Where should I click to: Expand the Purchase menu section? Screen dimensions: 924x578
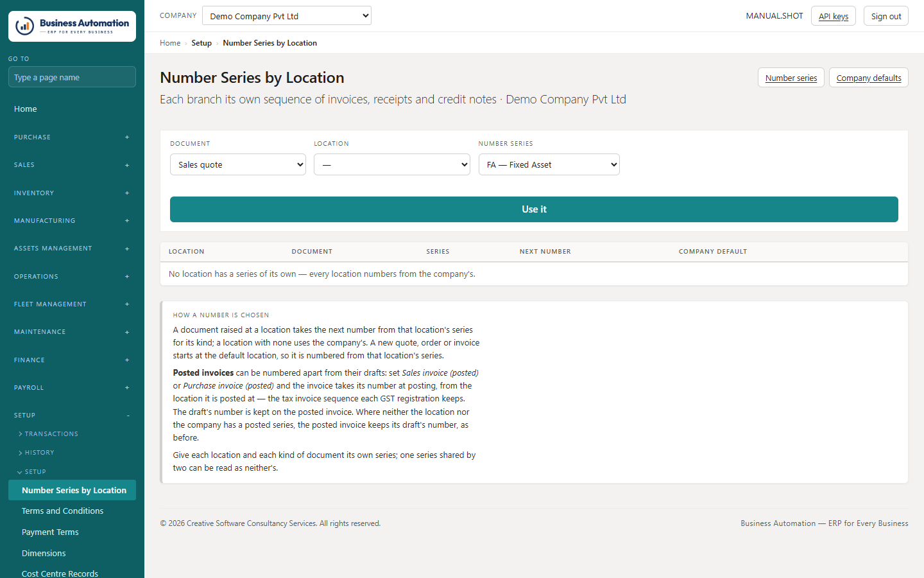point(72,137)
